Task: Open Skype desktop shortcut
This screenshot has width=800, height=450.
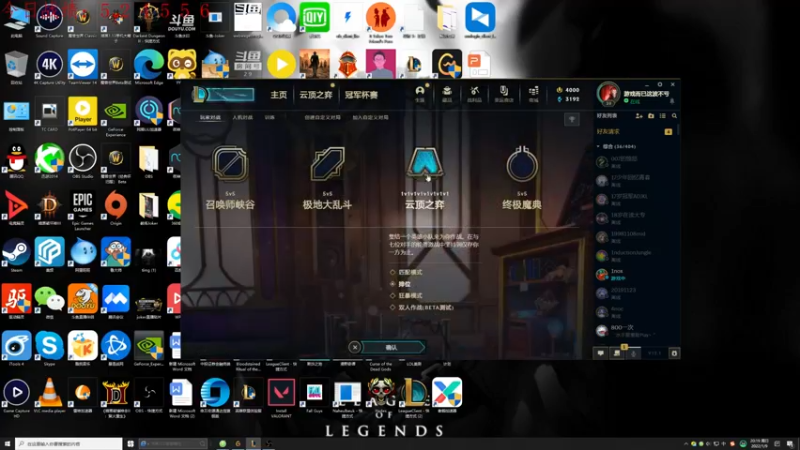Action: pos(49,348)
